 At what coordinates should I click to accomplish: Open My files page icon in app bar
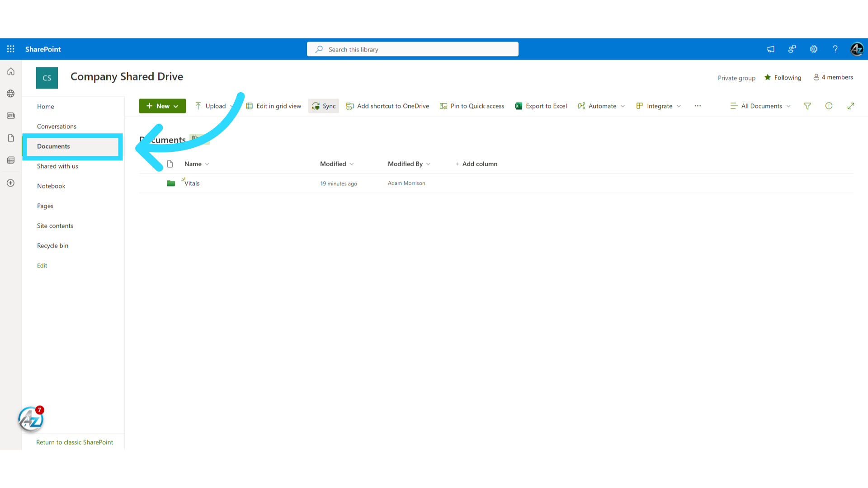point(11,138)
